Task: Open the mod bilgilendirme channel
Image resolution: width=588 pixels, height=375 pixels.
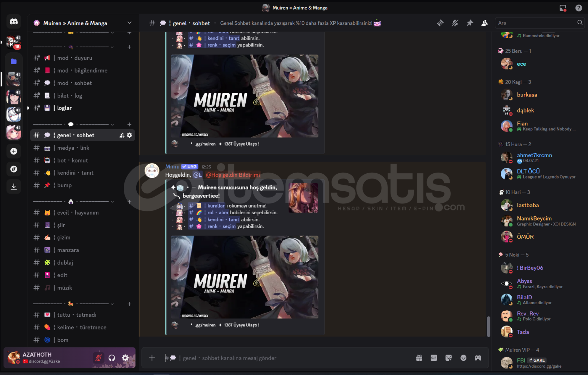Action: pos(82,70)
